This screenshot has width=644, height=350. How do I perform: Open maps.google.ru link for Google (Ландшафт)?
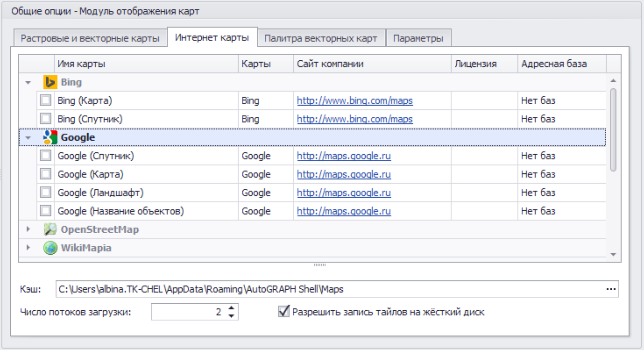tap(344, 193)
